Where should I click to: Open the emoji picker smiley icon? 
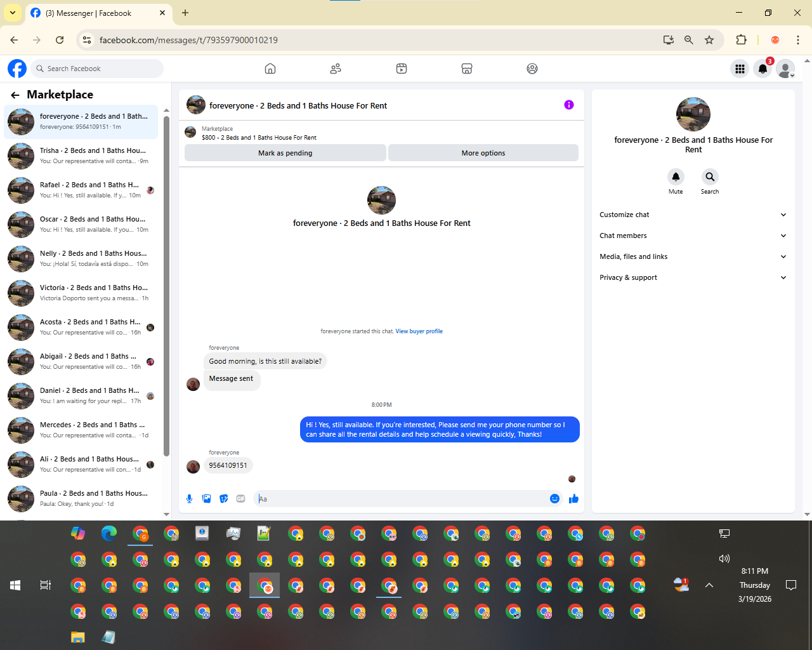pyautogui.click(x=554, y=499)
